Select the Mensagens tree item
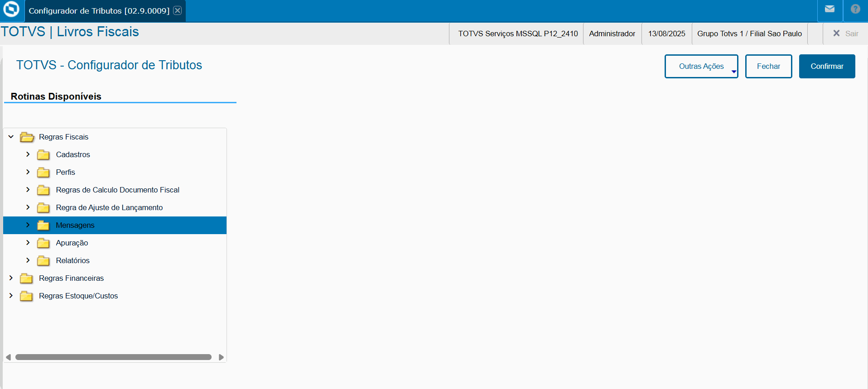This screenshot has height=389, width=868. pyautogui.click(x=115, y=225)
